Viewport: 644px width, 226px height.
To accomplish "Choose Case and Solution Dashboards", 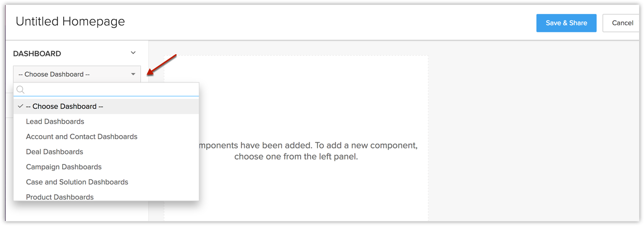I will coord(77,182).
